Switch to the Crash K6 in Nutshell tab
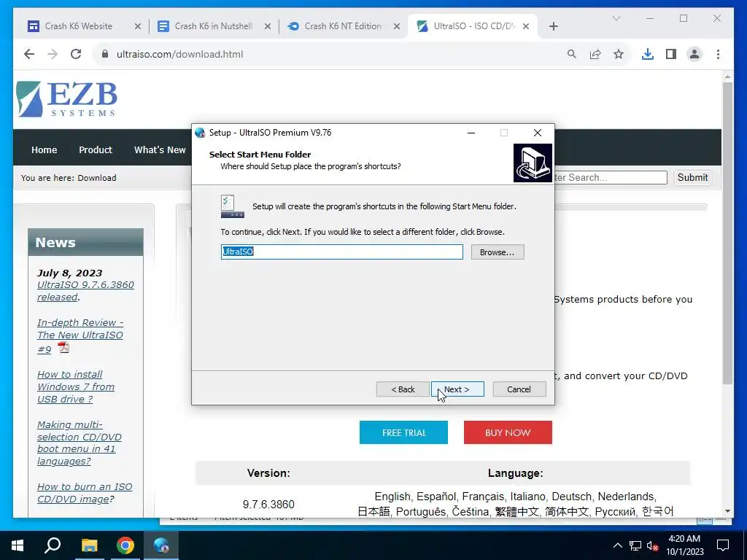This screenshot has height=560, width=747. tap(214, 26)
